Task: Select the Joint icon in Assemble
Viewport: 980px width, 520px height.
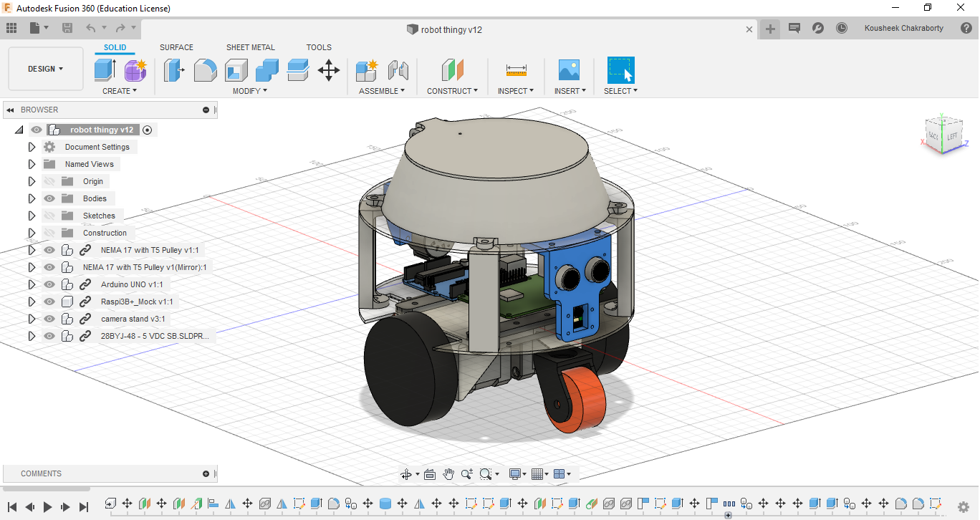Action: [x=398, y=70]
